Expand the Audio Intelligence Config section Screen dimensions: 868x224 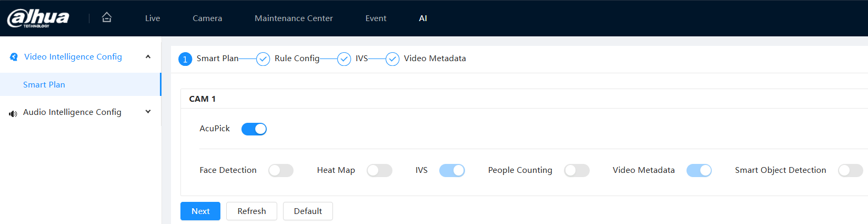click(x=148, y=112)
